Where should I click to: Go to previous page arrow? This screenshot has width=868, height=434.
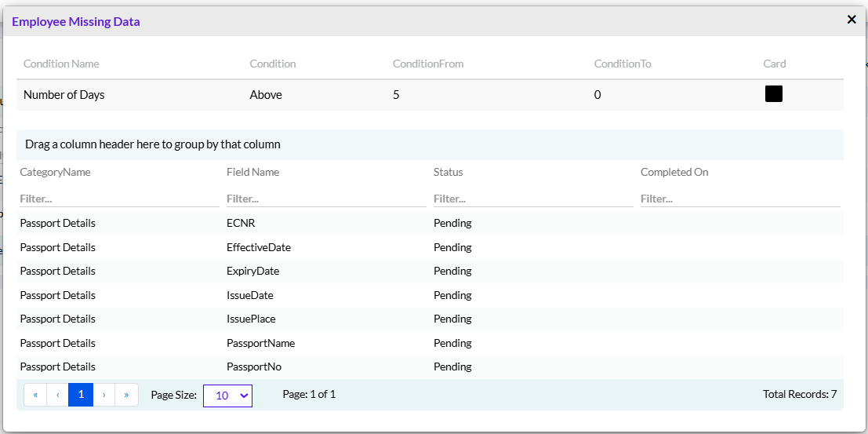(x=57, y=395)
